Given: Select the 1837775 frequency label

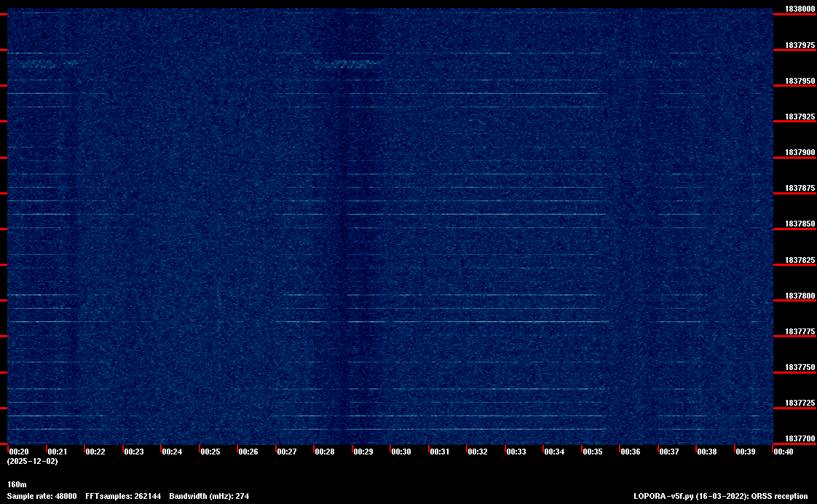Looking at the screenshot, I should [x=800, y=331].
